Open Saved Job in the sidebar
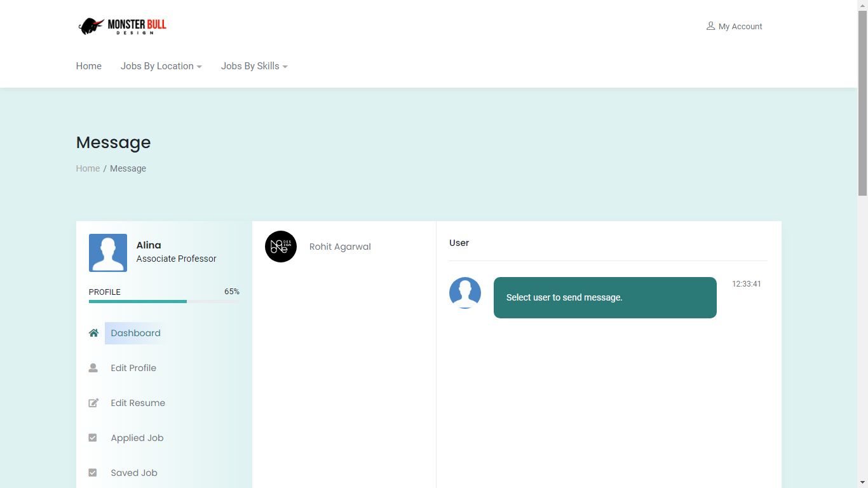Viewport: 868px width, 488px height. click(x=134, y=473)
